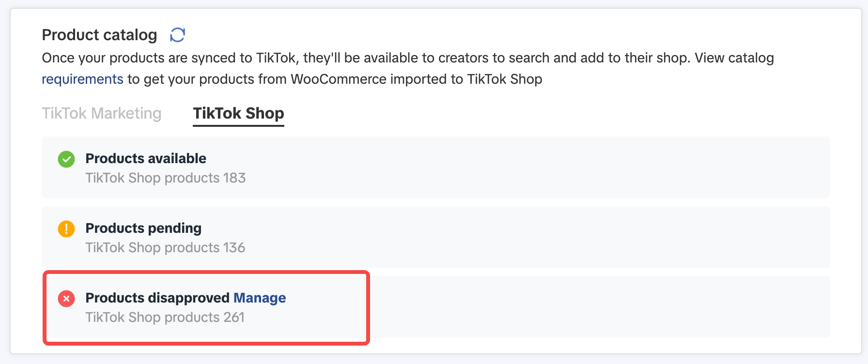868x364 pixels.
Task: Click the Products pending title
Action: click(x=143, y=228)
